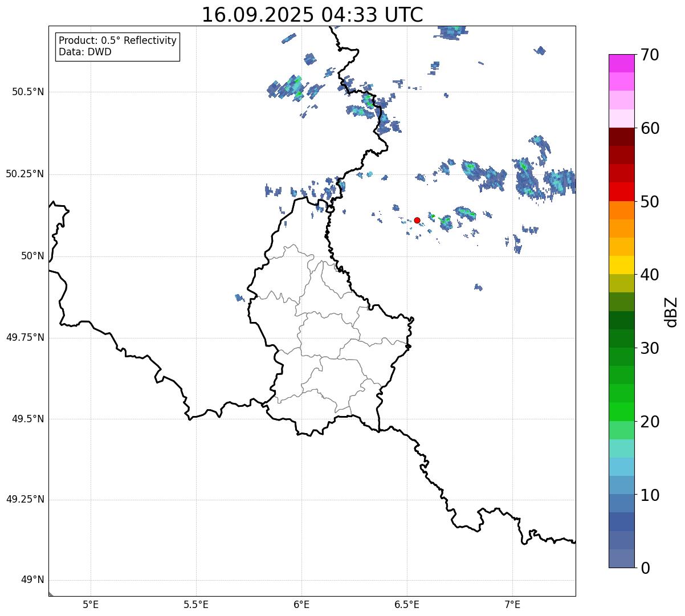Click the 49.25°N latitude tick label
Screen dimensions: 685x616
tap(25, 500)
